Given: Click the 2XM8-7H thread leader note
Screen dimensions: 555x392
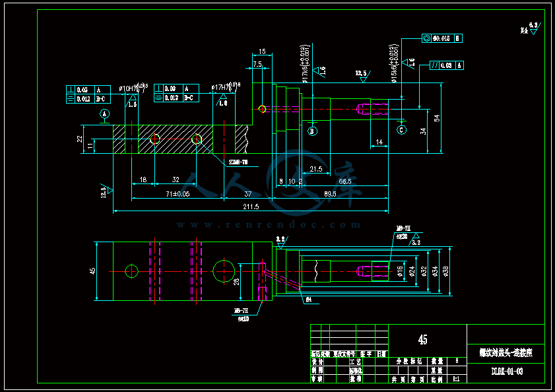Looking at the screenshot, I should (x=238, y=162).
